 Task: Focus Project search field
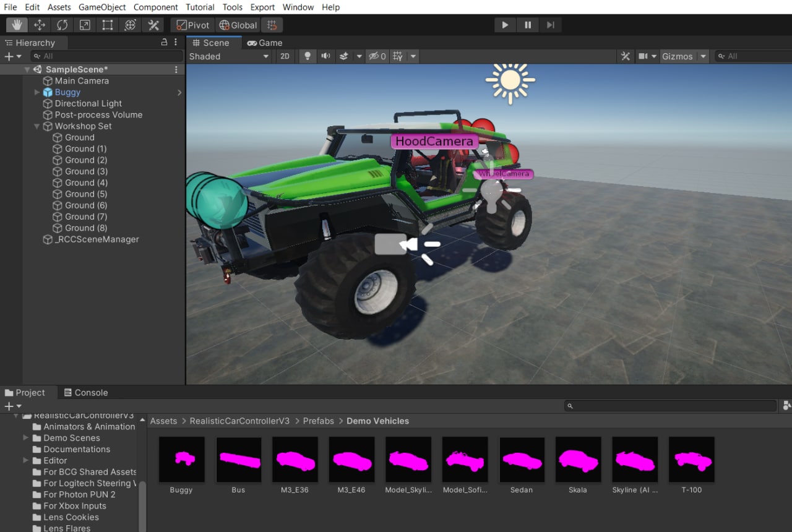click(671, 406)
